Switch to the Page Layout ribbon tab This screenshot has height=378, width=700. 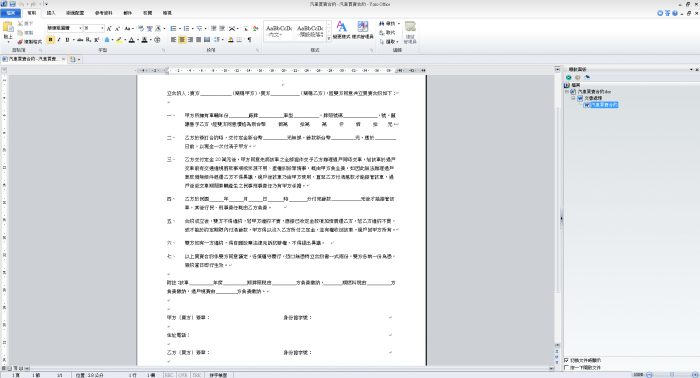click(75, 13)
